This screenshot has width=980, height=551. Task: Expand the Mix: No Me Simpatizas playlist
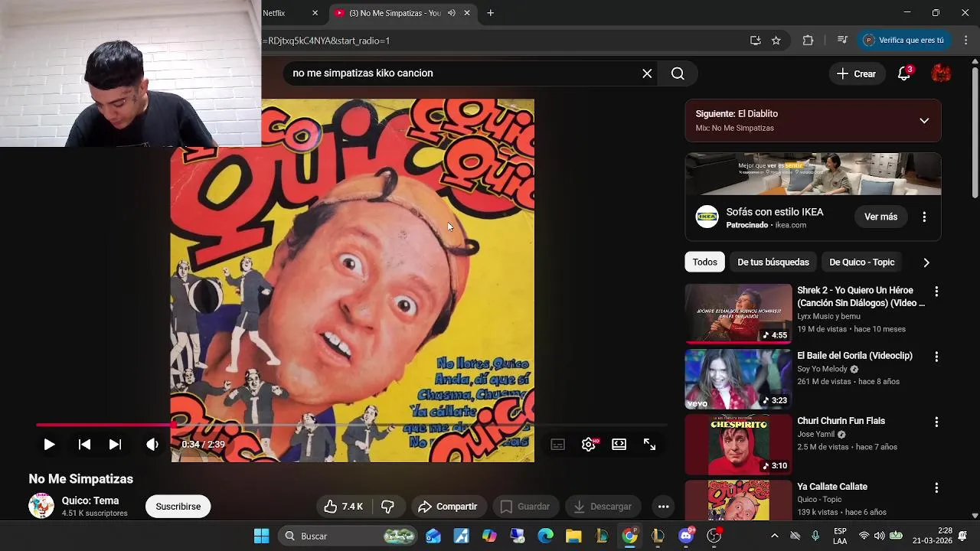click(924, 121)
